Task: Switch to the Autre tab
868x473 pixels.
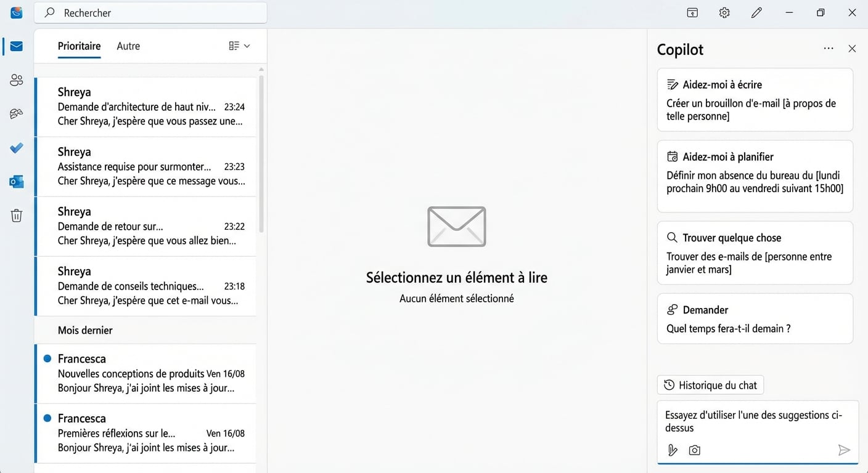Action: point(128,46)
